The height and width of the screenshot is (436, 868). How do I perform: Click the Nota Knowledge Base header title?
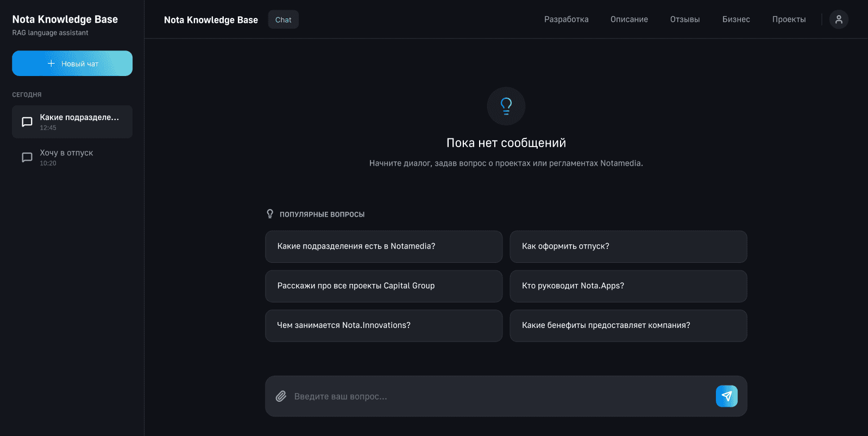(x=211, y=20)
